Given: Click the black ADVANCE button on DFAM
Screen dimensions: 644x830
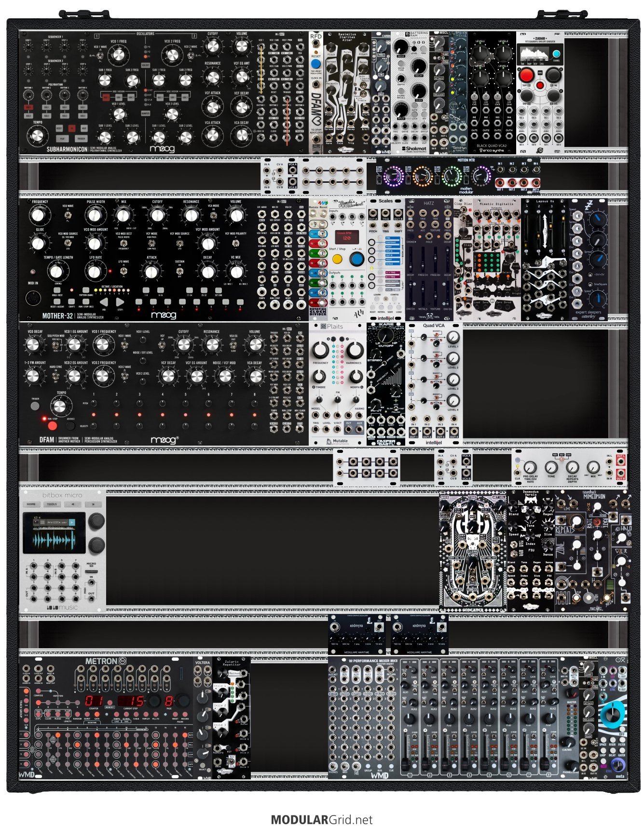Looking at the screenshot, I should (70, 426).
